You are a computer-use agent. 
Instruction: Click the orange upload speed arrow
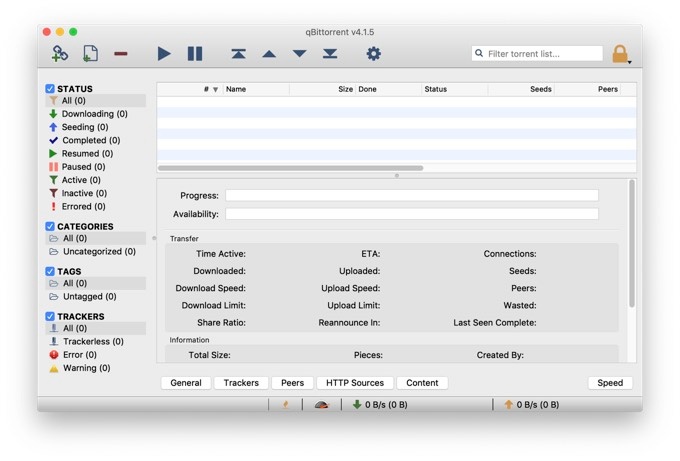click(x=508, y=405)
